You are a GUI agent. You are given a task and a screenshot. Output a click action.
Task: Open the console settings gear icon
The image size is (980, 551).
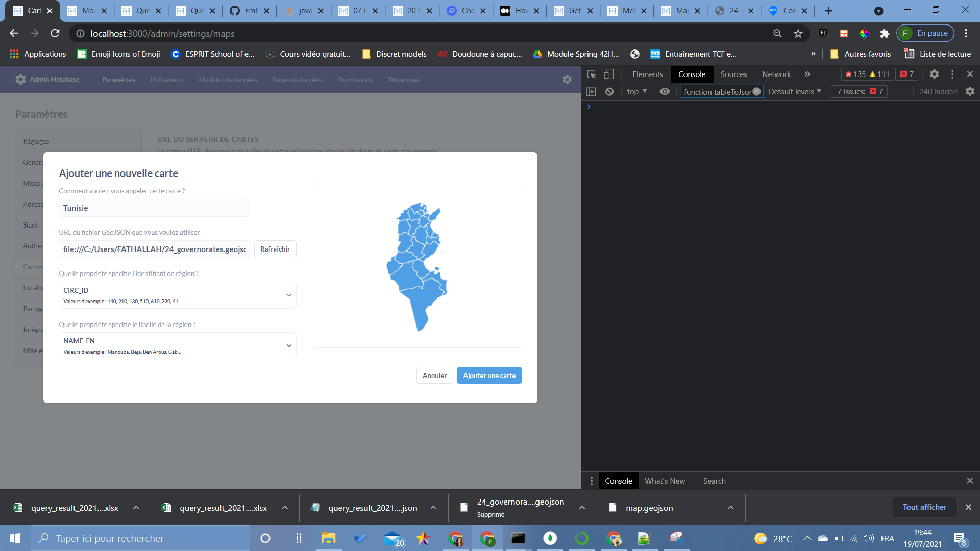tap(970, 92)
